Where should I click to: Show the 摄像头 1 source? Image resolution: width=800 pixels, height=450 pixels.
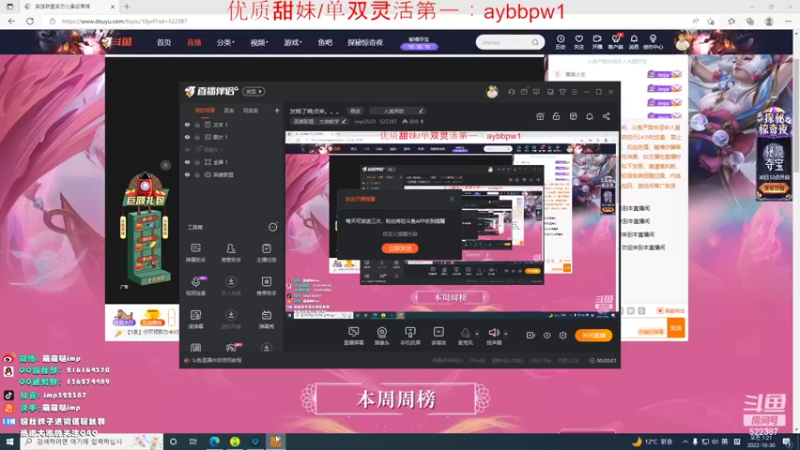point(187,149)
